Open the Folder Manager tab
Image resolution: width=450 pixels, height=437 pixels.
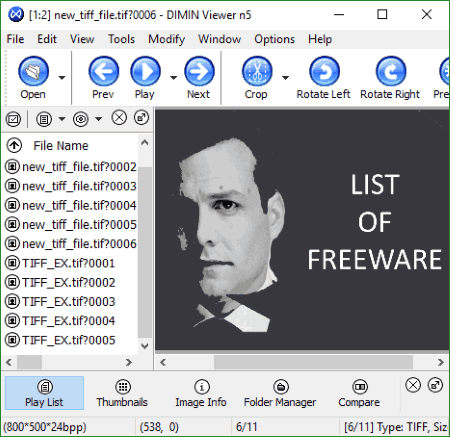280,393
